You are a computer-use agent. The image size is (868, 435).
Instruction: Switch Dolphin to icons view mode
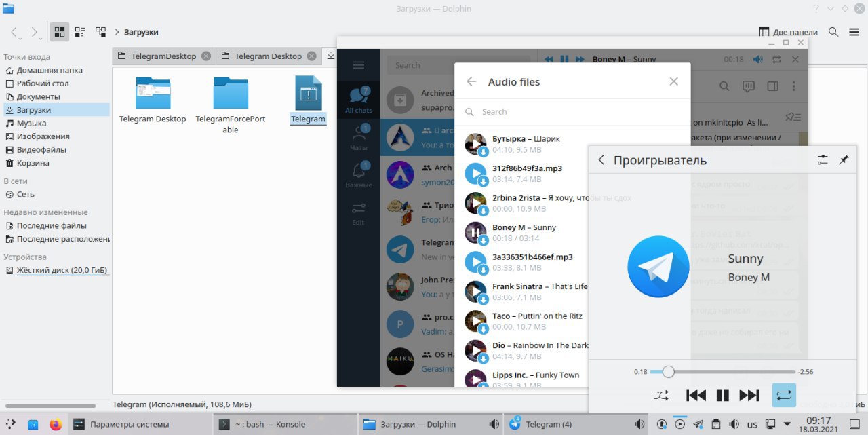click(x=60, y=32)
